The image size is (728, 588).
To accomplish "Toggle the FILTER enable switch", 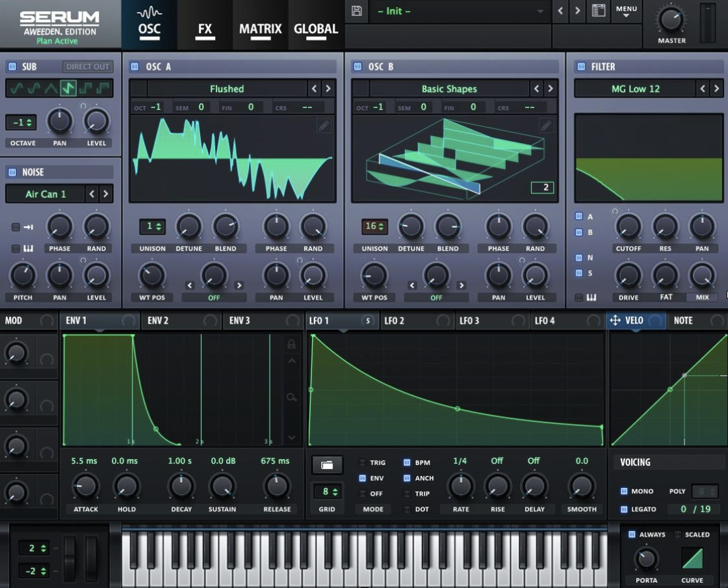I will click(x=581, y=66).
